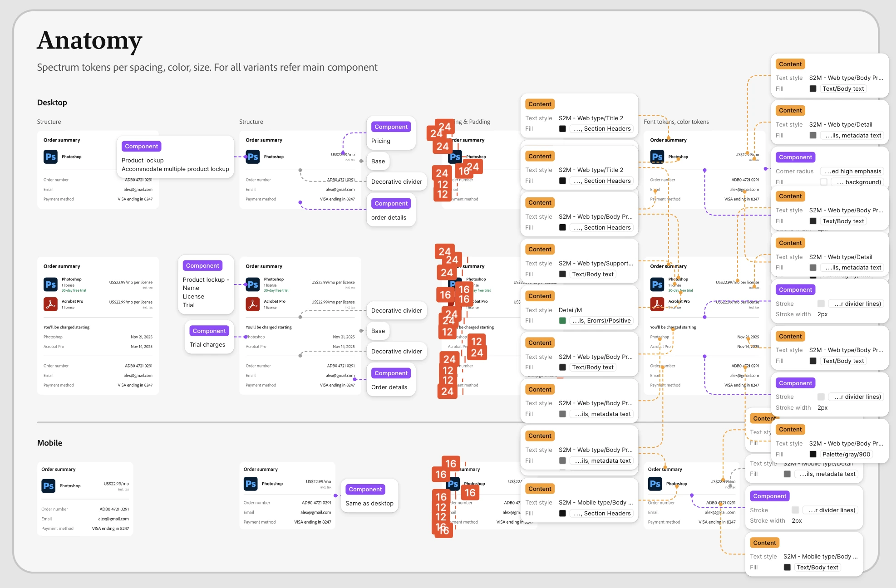The width and height of the screenshot is (896, 588).
Task: Click Fill swatch in 'S2M - Web type/Support...' card
Action: click(562, 274)
